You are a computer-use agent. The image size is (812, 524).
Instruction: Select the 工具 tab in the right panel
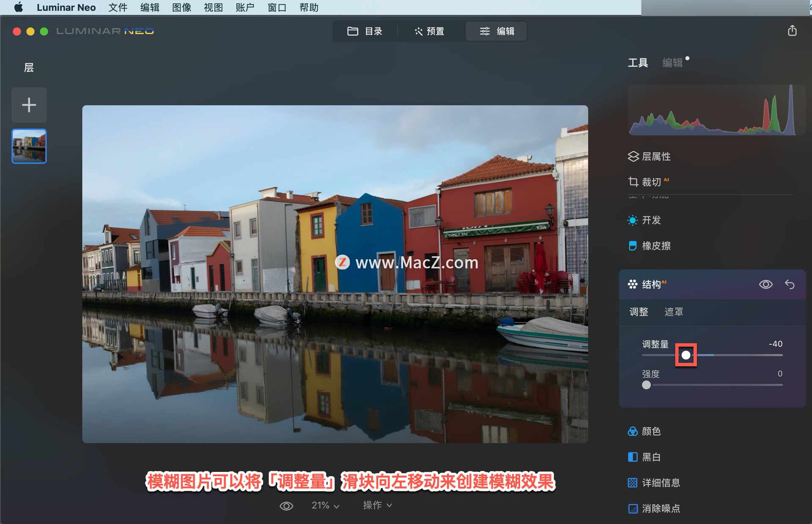[x=638, y=63]
